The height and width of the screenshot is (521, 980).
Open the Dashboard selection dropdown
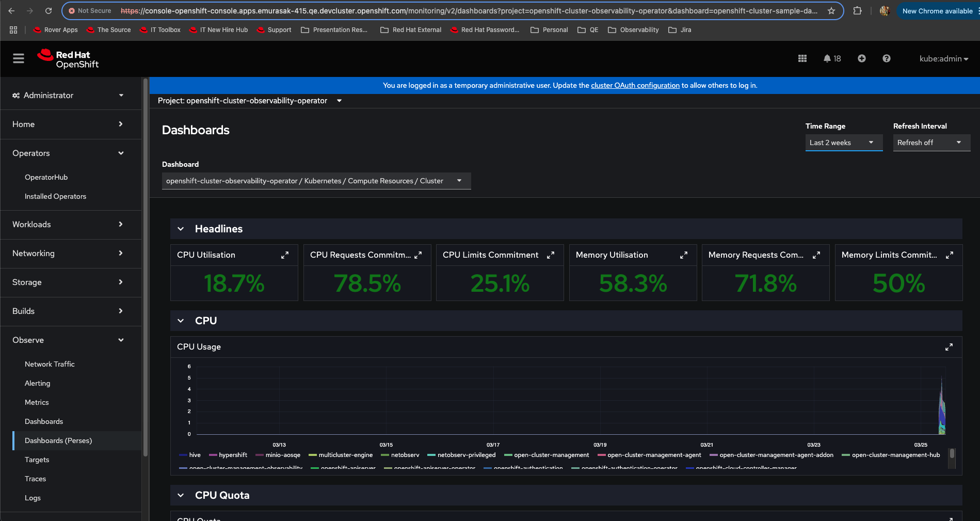tap(316, 181)
